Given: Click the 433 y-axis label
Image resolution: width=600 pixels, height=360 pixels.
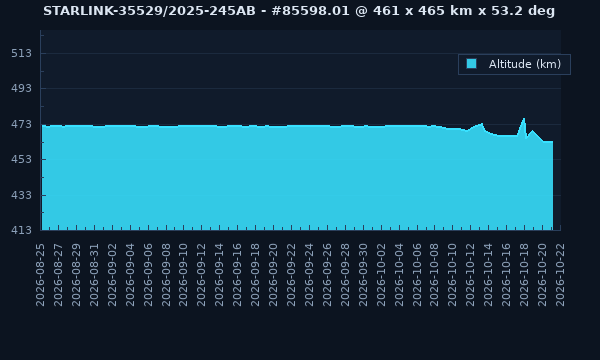Looking at the screenshot, I should pyautogui.click(x=21, y=195).
